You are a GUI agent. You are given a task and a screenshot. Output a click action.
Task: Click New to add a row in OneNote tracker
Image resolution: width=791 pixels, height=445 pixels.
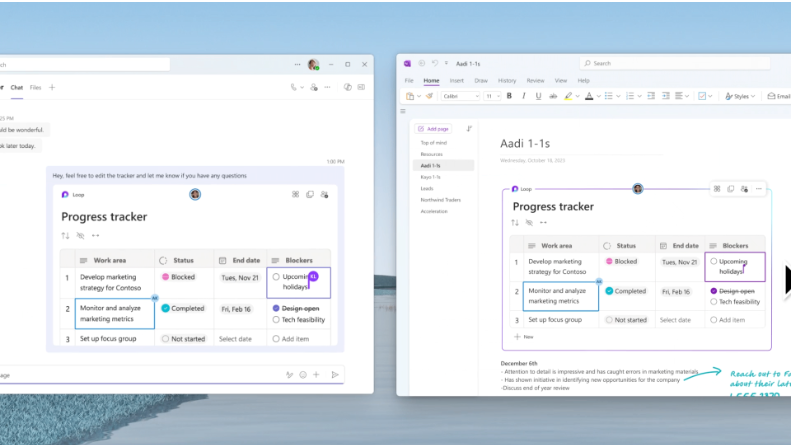[524, 337]
